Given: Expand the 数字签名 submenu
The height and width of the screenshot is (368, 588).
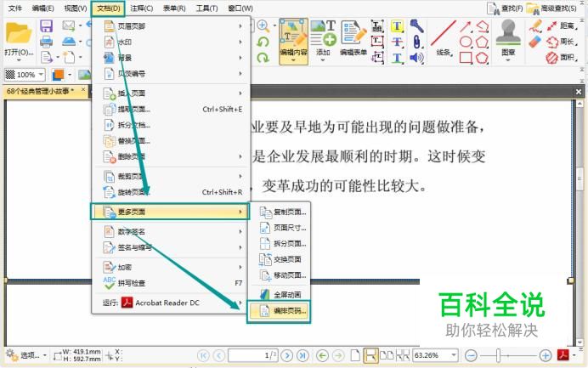Looking at the screenshot, I should coord(171,231).
